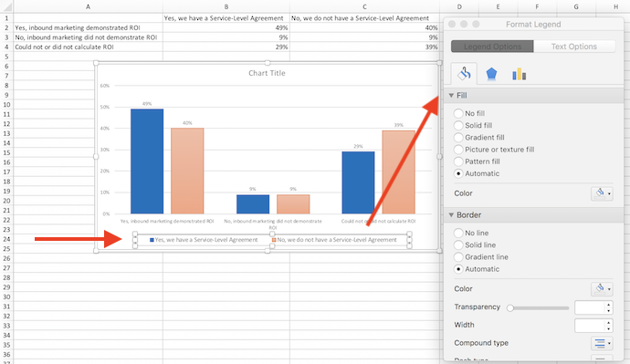Open the Fill & Line paint bucket tab

pos(464,74)
